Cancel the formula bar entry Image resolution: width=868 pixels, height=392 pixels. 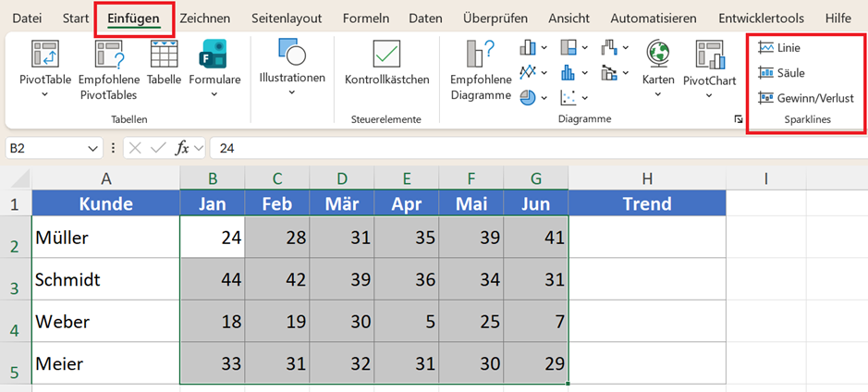(x=136, y=148)
